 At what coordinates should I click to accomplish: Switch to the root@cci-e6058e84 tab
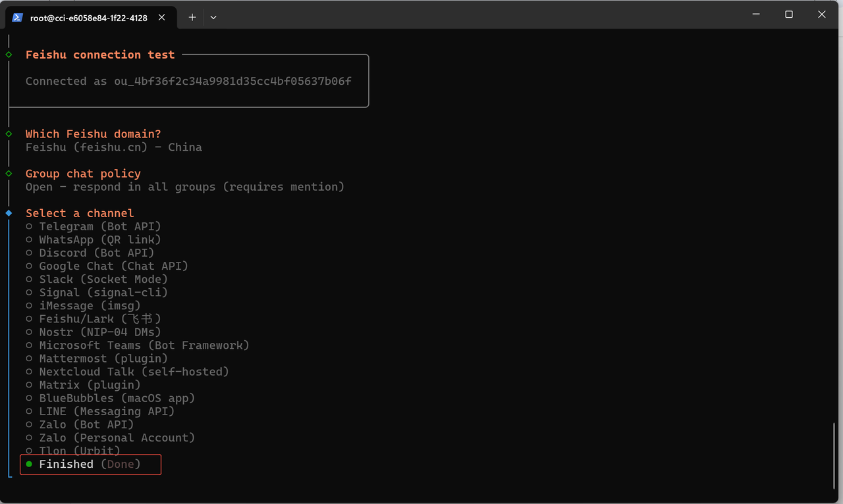(88, 18)
